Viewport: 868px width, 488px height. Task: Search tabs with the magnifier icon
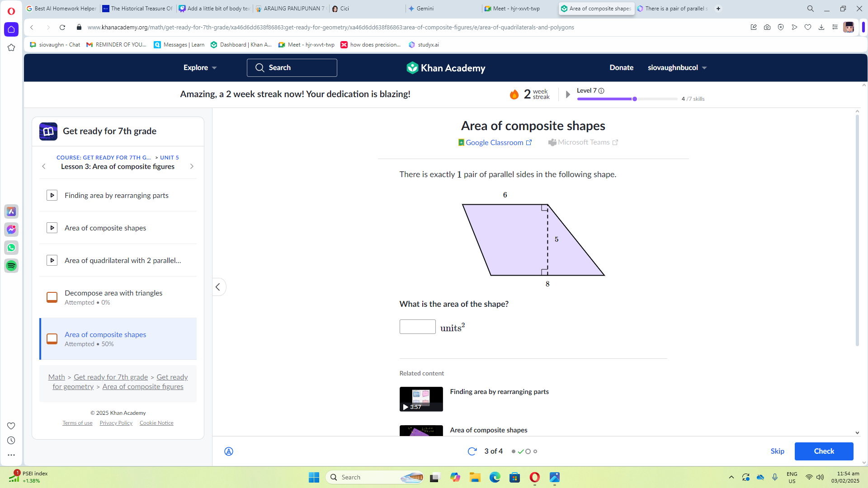pos(811,9)
